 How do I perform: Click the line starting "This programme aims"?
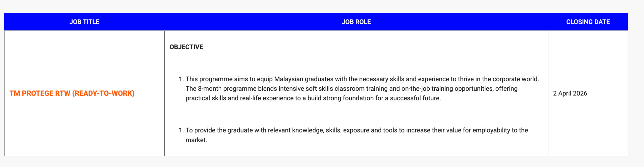(362, 79)
